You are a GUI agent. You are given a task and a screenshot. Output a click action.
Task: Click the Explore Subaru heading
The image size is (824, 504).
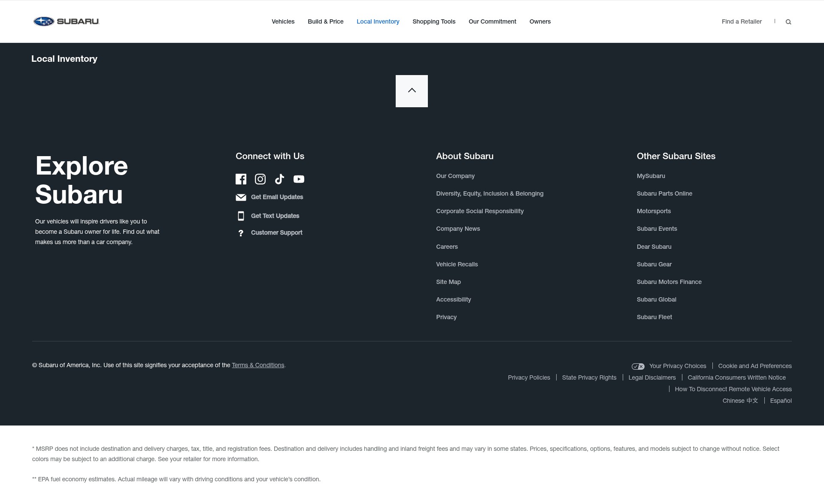point(82,180)
